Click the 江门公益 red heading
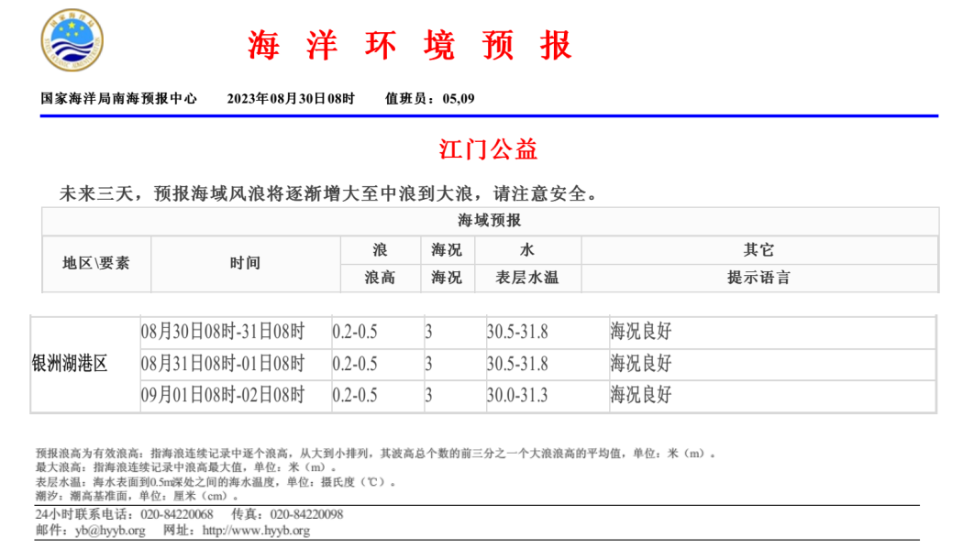The height and width of the screenshot is (560, 974). tap(488, 149)
